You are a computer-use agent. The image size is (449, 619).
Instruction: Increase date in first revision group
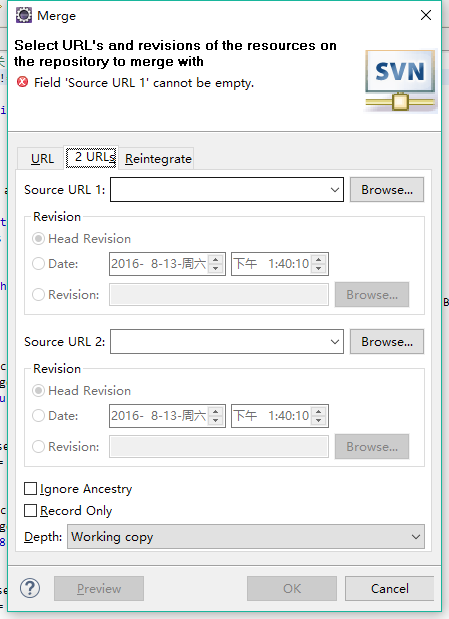[x=215, y=259]
